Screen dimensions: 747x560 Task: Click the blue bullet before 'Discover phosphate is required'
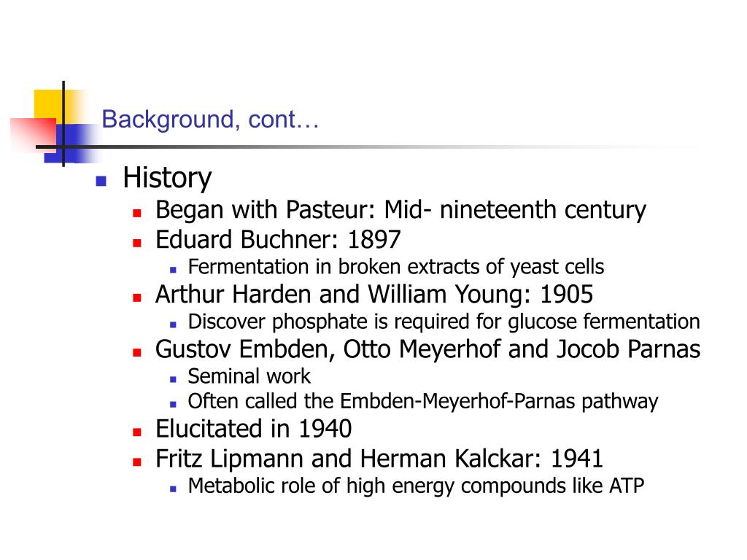click(173, 324)
